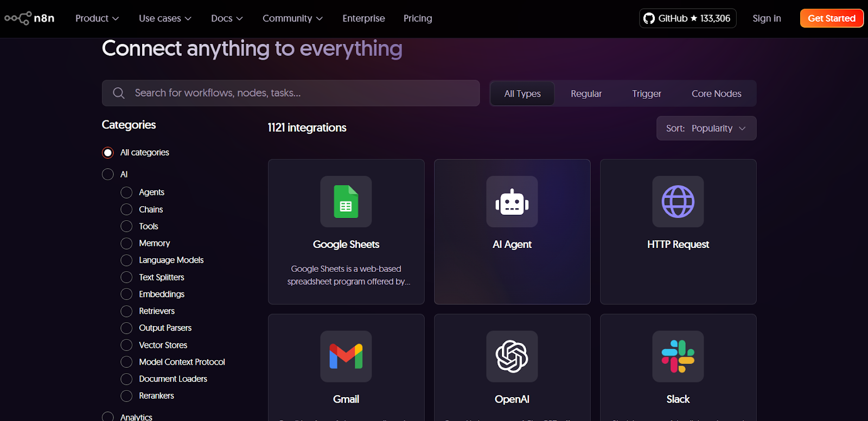Switch to the All Types tab
Screen dimensions: 868x421
[x=522, y=94]
